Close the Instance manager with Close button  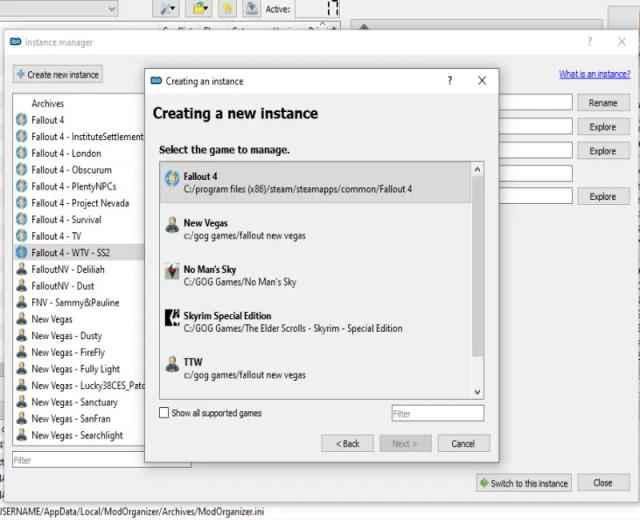coord(603,483)
